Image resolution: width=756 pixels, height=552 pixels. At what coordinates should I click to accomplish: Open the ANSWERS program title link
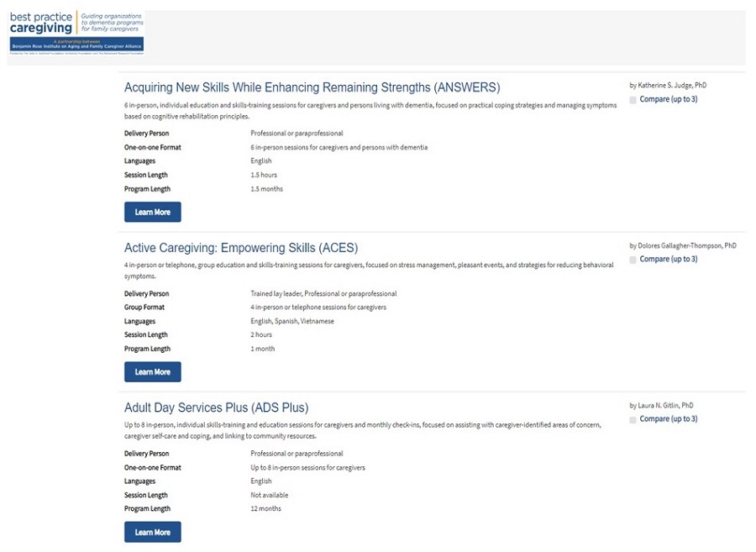pyautogui.click(x=312, y=87)
